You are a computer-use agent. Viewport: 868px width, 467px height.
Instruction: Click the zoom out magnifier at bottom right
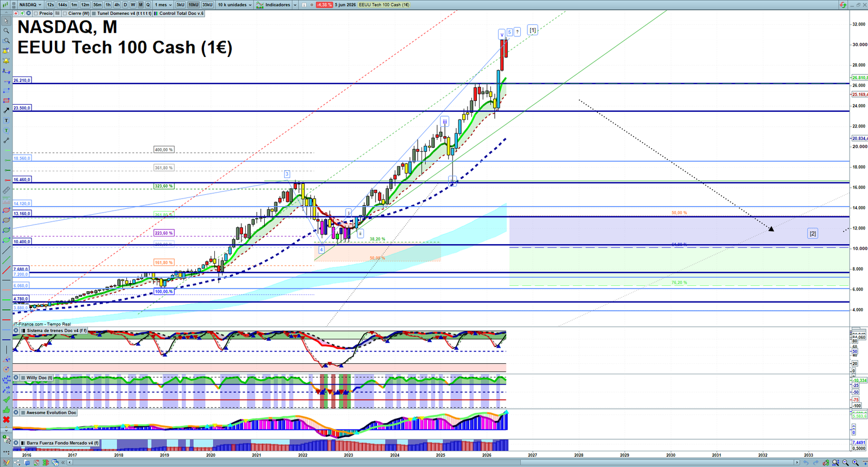[846, 463]
